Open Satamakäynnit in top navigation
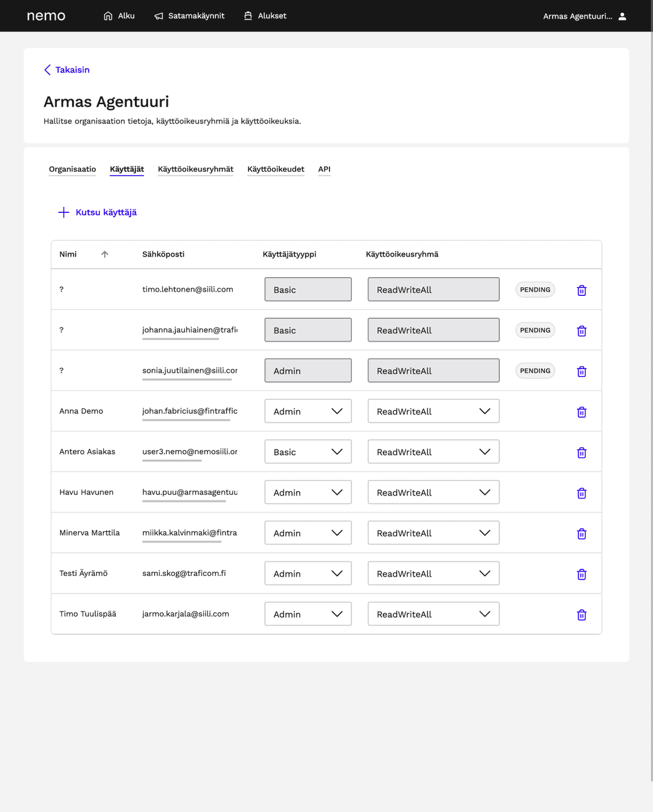653x812 pixels. 189,16
